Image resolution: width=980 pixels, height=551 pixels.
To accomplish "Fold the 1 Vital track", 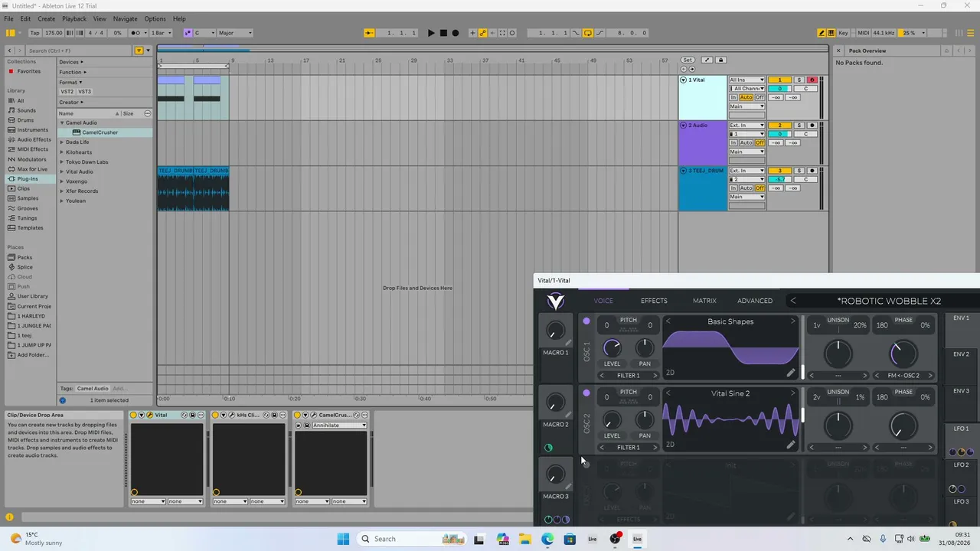I will coord(684,80).
